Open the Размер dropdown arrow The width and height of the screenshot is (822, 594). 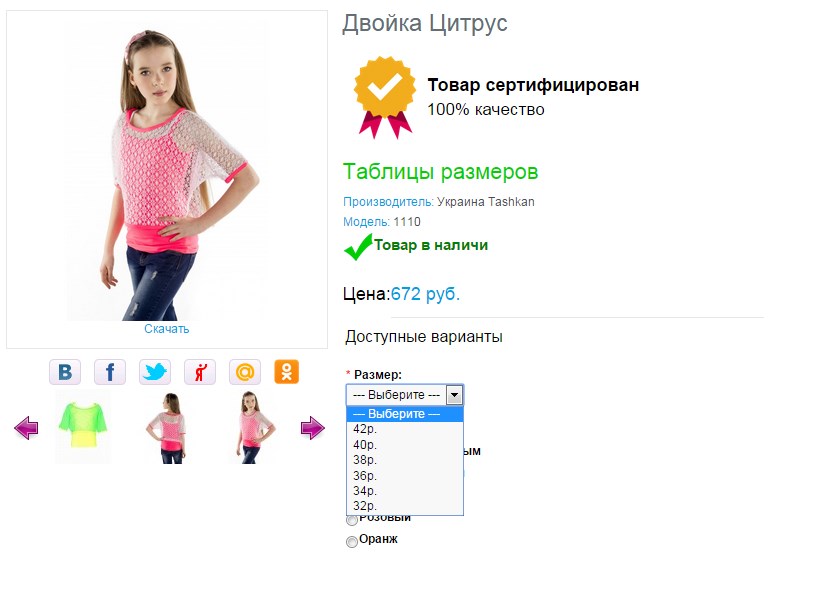[x=455, y=395]
